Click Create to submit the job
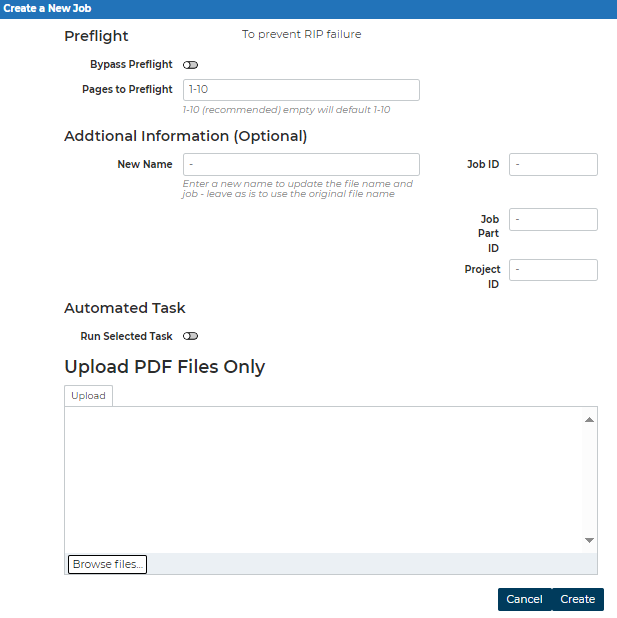This screenshot has width=617, height=618. point(578,599)
